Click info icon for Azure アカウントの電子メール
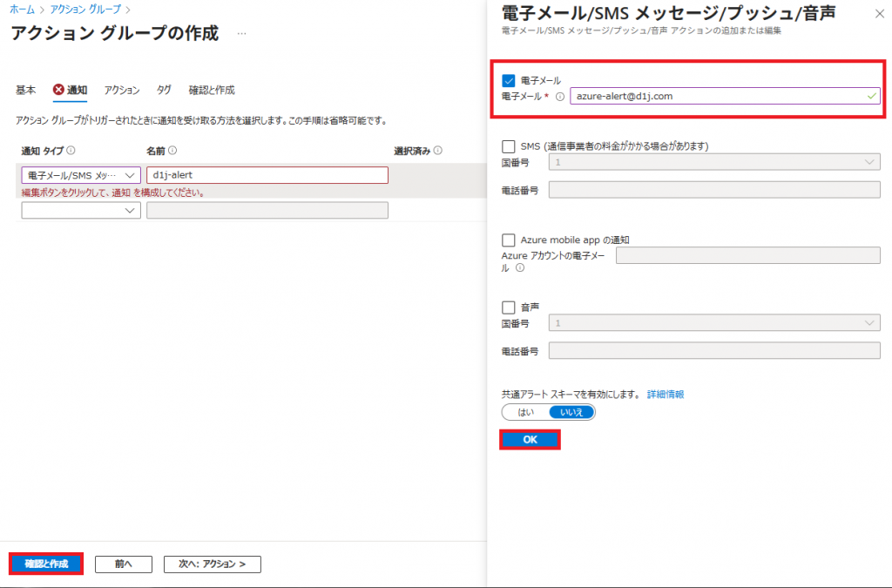 520,268
